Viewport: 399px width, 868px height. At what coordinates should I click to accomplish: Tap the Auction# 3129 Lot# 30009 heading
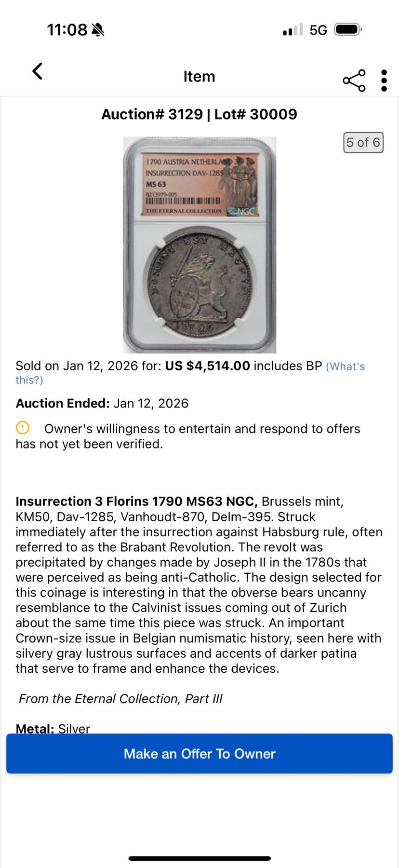(199, 114)
